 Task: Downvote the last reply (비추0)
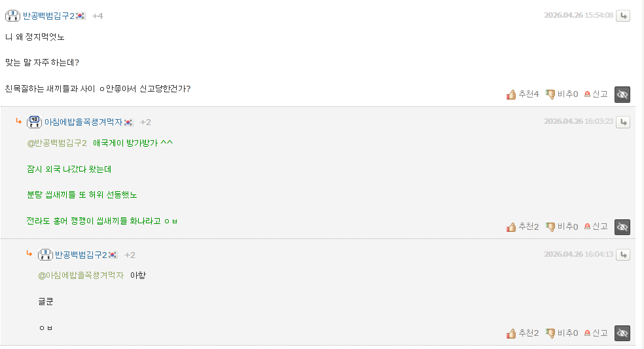tap(562, 333)
